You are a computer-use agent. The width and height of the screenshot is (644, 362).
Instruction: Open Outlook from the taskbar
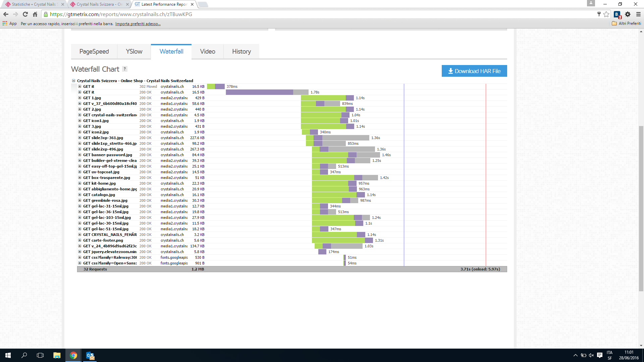[90, 355]
